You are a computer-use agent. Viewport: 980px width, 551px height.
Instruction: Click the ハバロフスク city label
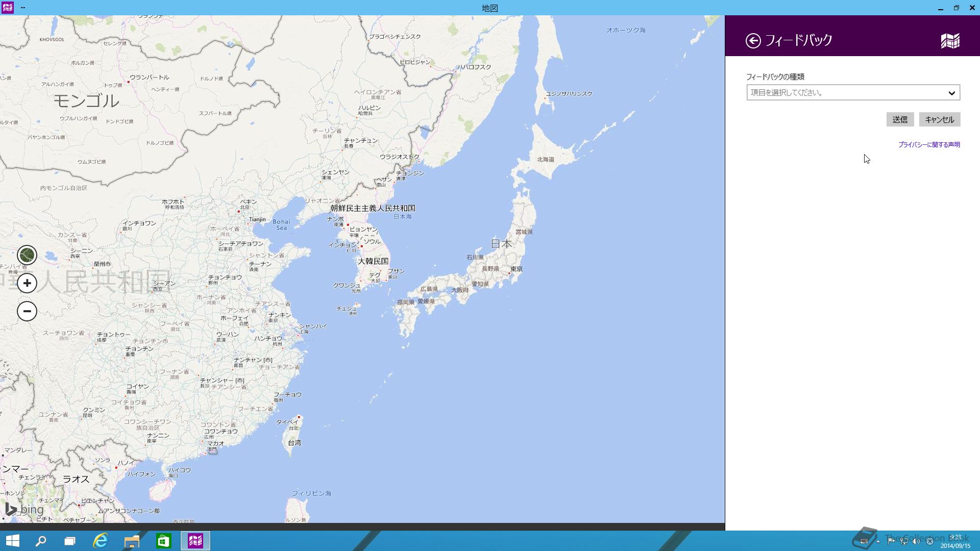point(474,67)
